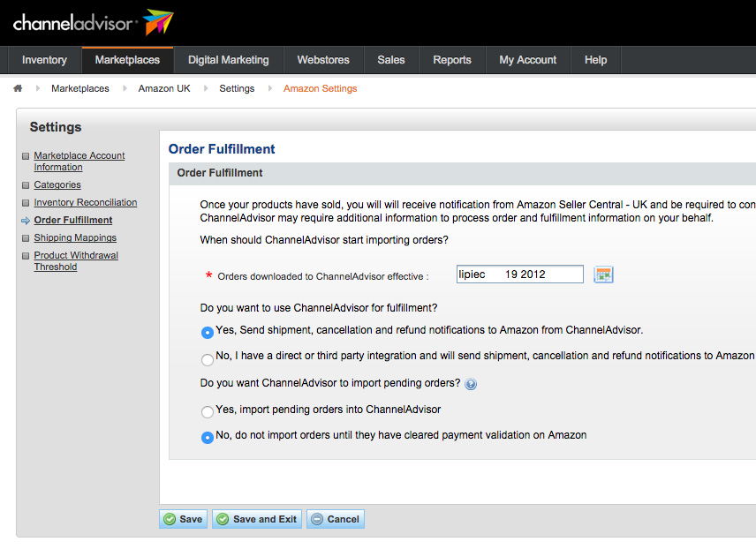Click the Amazon UK breadcrumb link

164,88
